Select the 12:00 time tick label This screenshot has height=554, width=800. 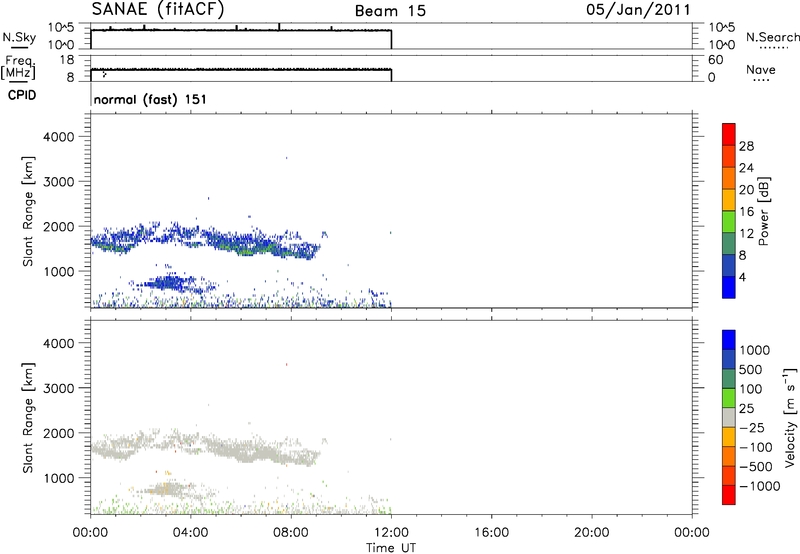coord(391,533)
